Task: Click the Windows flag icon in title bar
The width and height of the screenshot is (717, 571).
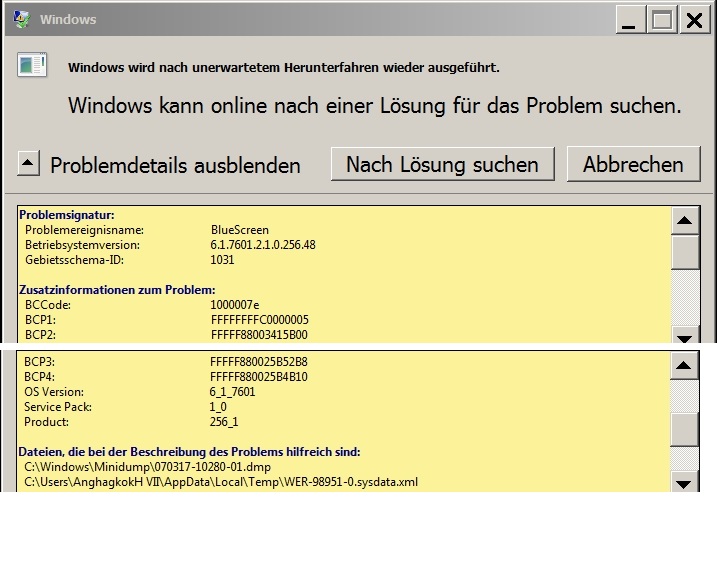Action: pyautogui.click(x=21, y=19)
